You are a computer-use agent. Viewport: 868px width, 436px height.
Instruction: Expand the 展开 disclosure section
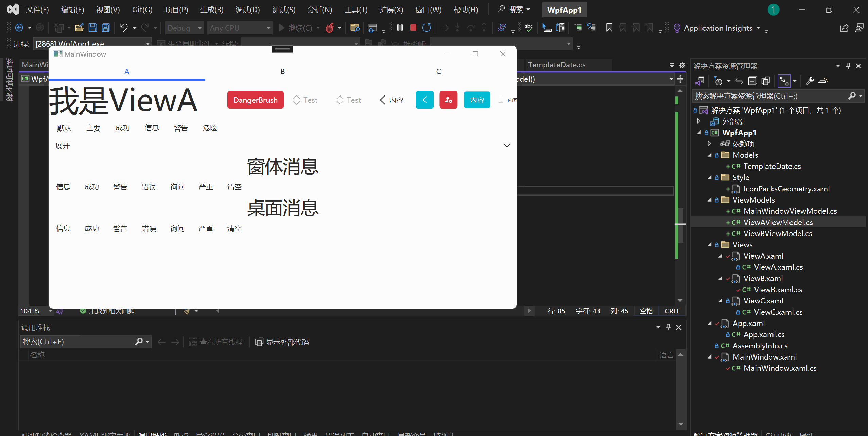click(x=505, y=145)
